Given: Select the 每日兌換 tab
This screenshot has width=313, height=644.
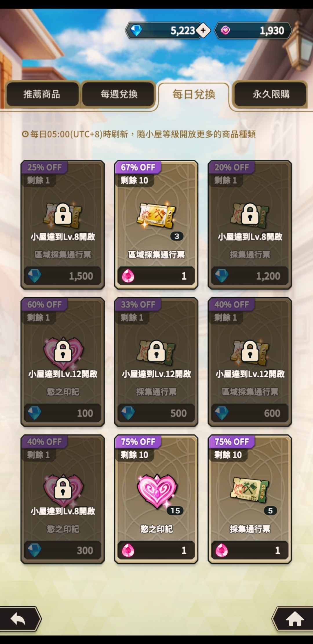Looking at the screenshot, I should tap(194, 95).
